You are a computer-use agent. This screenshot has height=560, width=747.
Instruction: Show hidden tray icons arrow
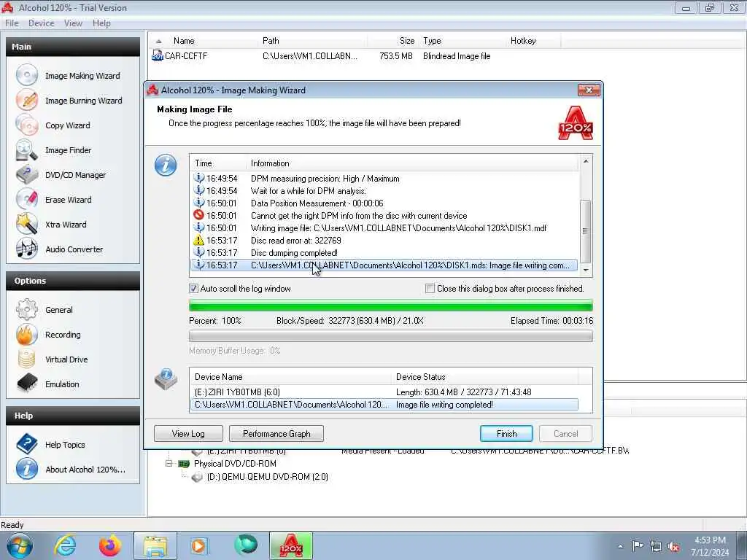[620, 547]
